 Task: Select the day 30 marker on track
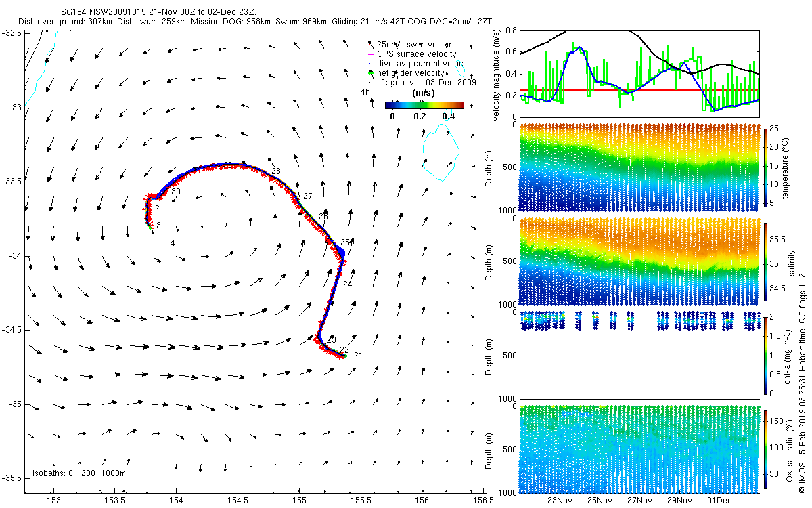pos(176,192)
